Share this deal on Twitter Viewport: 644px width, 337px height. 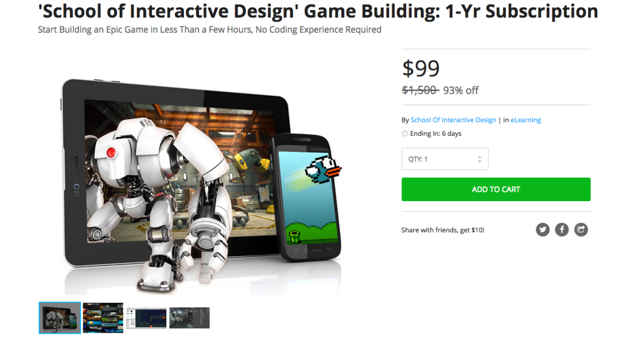[x=543, y=230]
